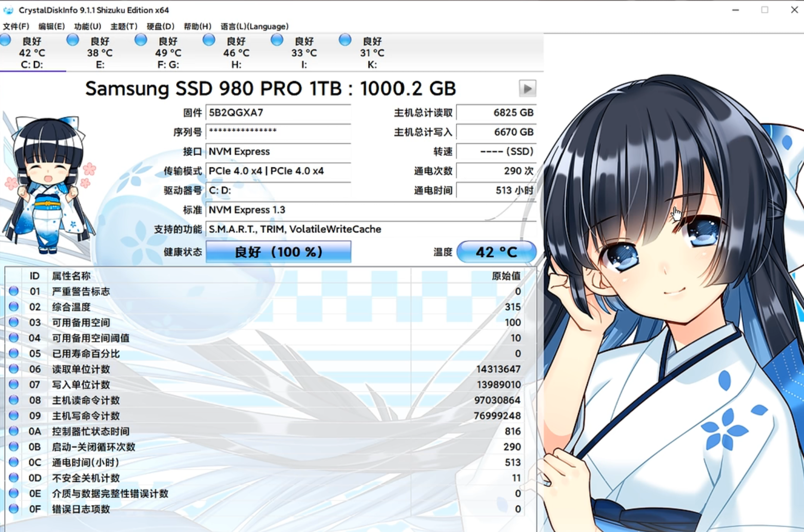This screenshot has width=804, height=532.
Task: Select the 02 综合温度 attribute row
Action: tap(257, 307)
